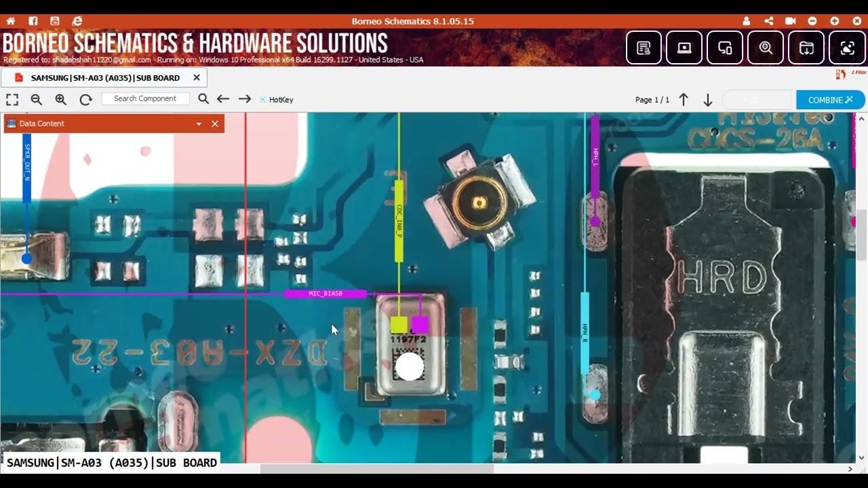Open the Facebook page icon
This screenshot has width=868, height=488.
click(33, 21)
